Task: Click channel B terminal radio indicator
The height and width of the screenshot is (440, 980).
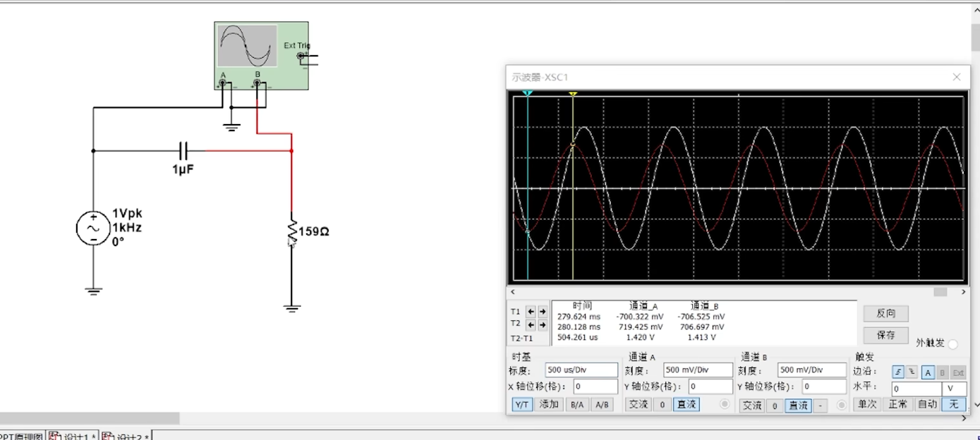Action: pos(841,405)
